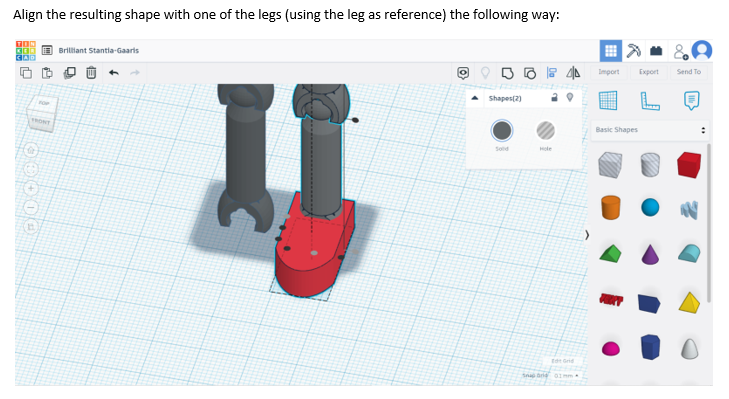The image size is (729, 399).
Task: Select the red Box shape
Action: (689, 165)
